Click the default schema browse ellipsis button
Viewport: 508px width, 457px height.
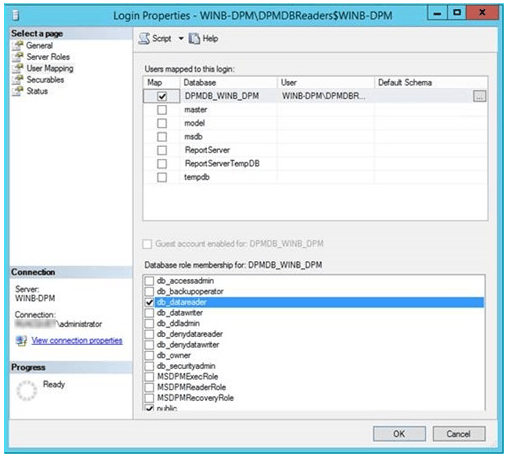(479, 96)
